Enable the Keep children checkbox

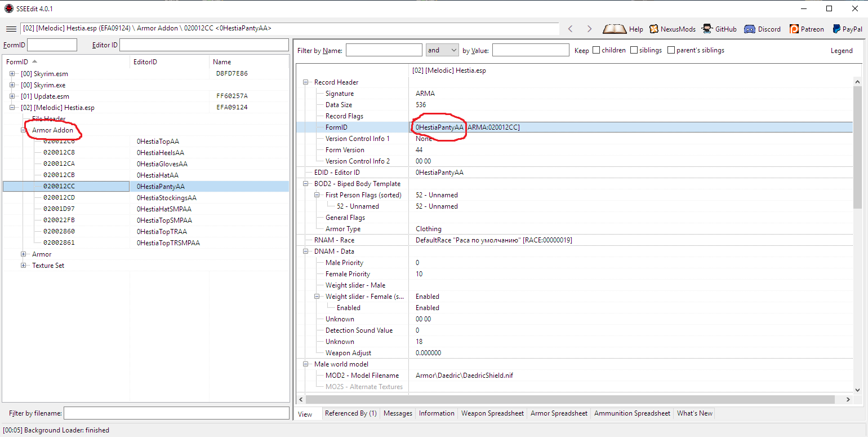pyautogui.click(x=596, y=50)
